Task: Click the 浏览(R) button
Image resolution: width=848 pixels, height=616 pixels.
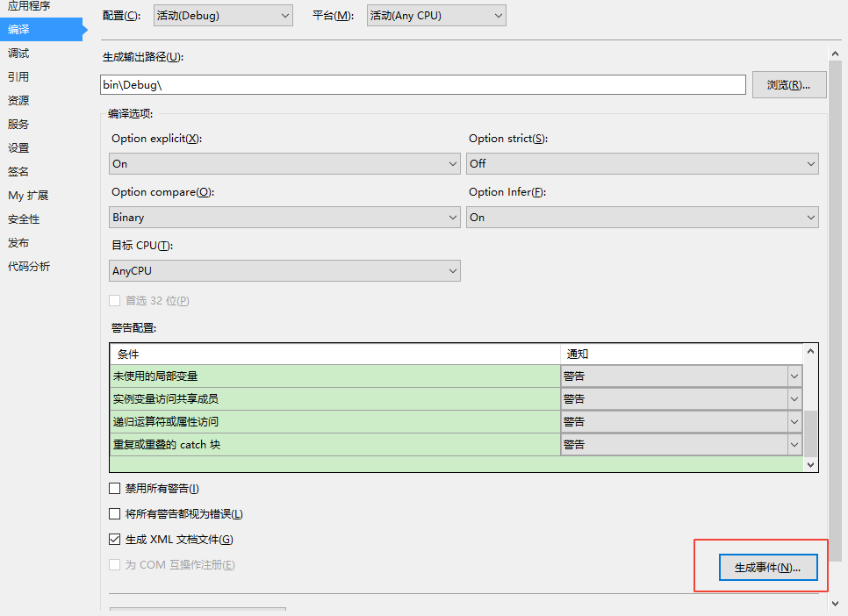Action: tap(788, 84)
